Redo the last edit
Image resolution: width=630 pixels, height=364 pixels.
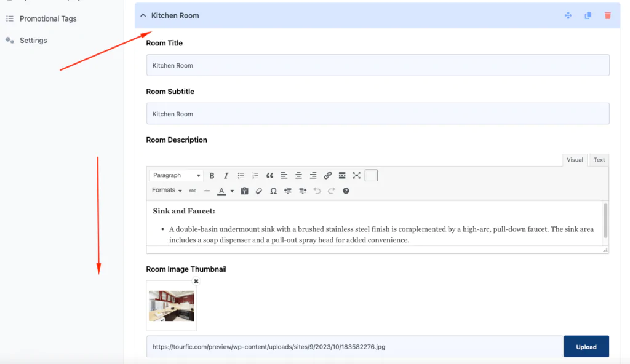point(332,191)
